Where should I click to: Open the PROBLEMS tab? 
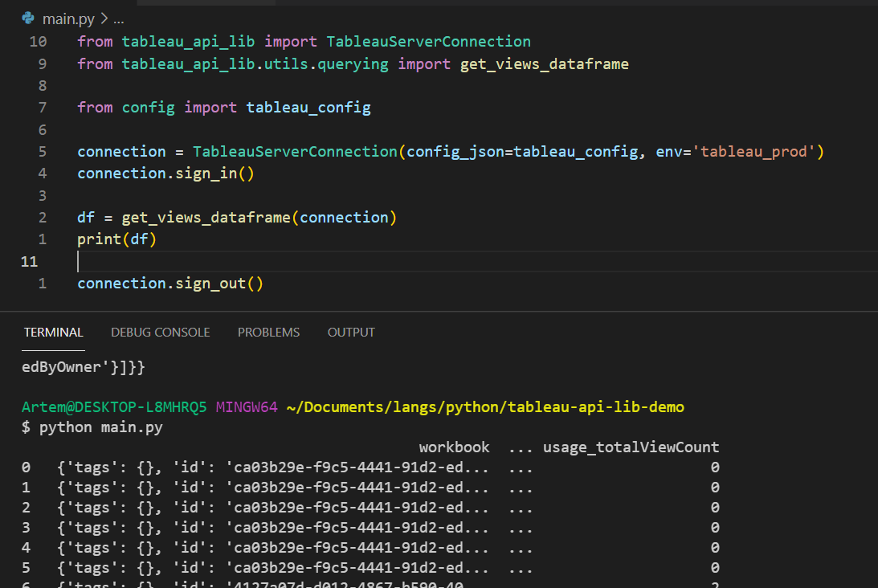(268, 332)
